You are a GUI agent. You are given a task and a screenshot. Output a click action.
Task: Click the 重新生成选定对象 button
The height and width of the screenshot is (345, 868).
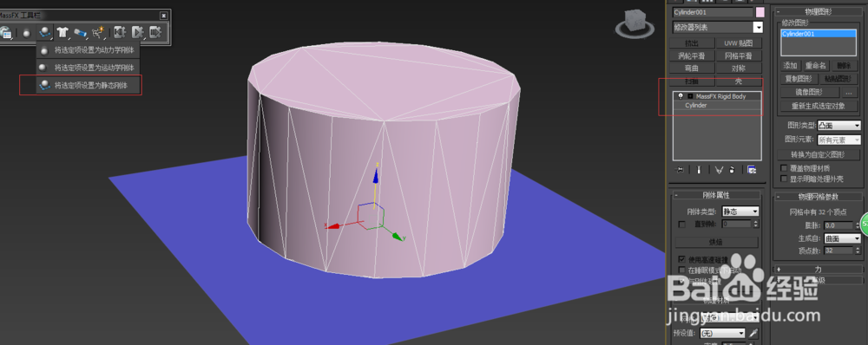pos(819,106)
